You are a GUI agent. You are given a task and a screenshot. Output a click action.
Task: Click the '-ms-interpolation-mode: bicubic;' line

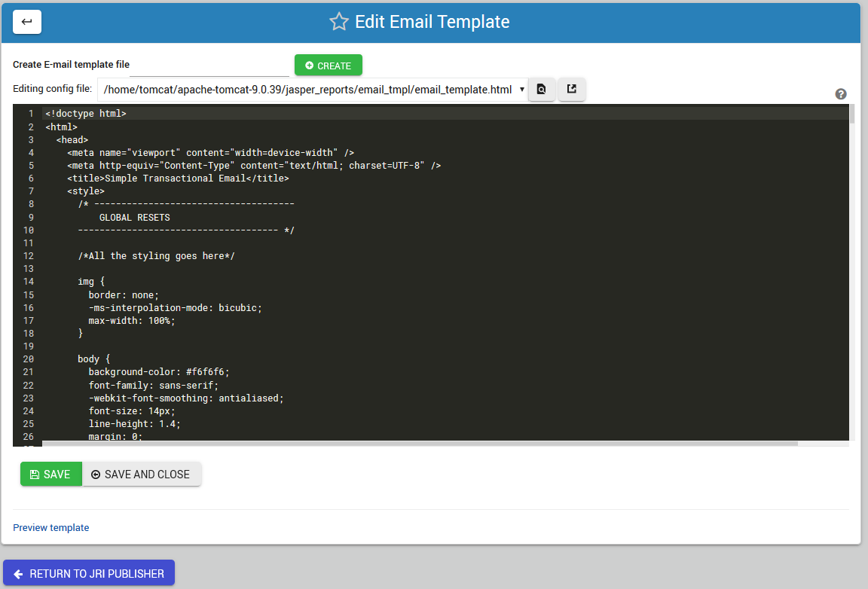[175, 308]
